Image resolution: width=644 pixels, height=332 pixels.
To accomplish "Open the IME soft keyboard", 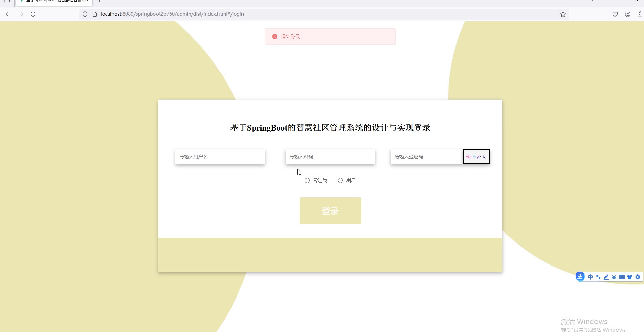I will tap(622, 277).
